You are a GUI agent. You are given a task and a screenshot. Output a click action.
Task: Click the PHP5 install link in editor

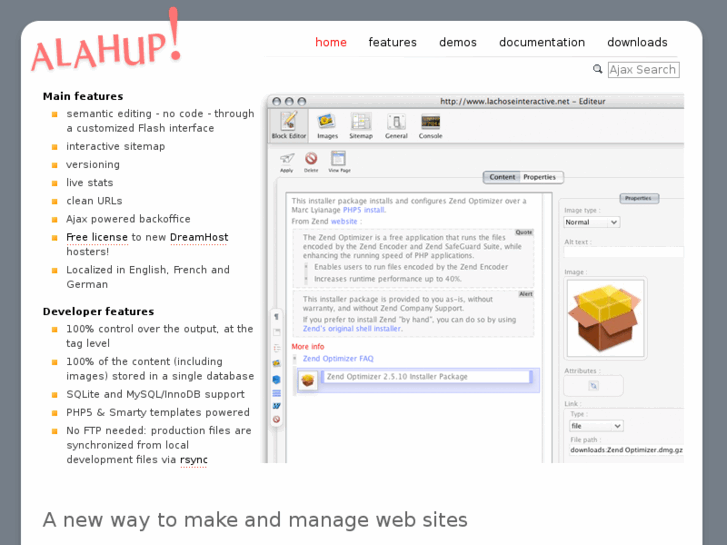[x=364, y=210]
